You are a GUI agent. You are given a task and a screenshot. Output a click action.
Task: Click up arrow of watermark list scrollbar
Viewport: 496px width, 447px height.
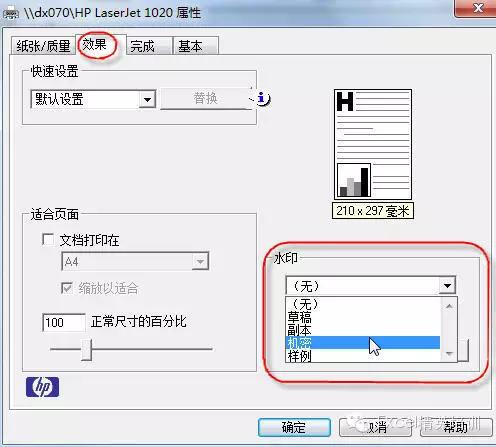(449, 306)
